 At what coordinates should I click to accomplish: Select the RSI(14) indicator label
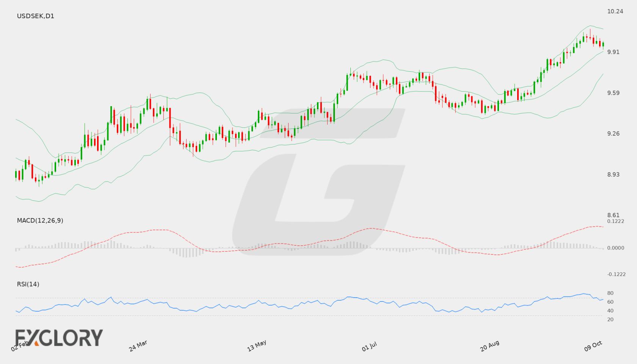click(x=28, y=284)
